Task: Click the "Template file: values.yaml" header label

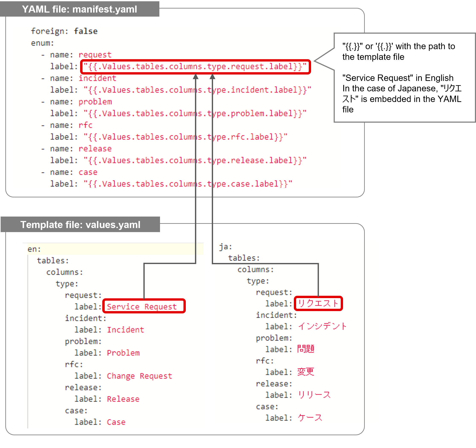Action: click(80, 224)
